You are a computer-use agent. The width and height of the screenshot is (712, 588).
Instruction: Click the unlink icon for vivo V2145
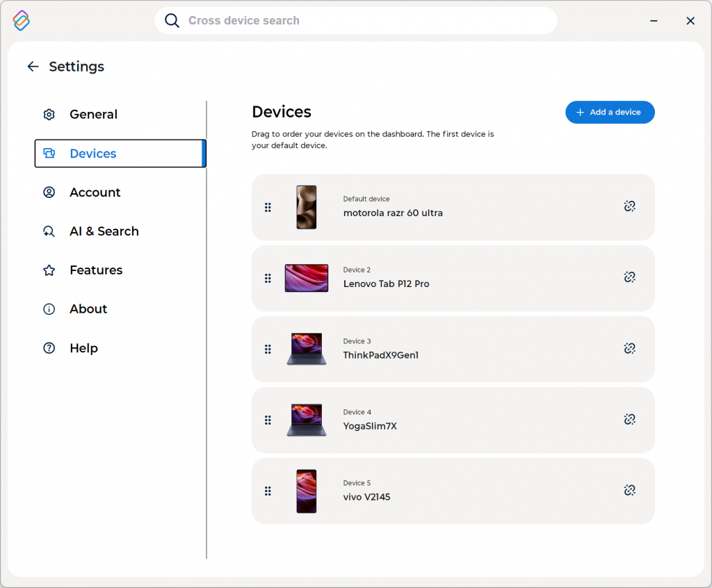point(629,490)
